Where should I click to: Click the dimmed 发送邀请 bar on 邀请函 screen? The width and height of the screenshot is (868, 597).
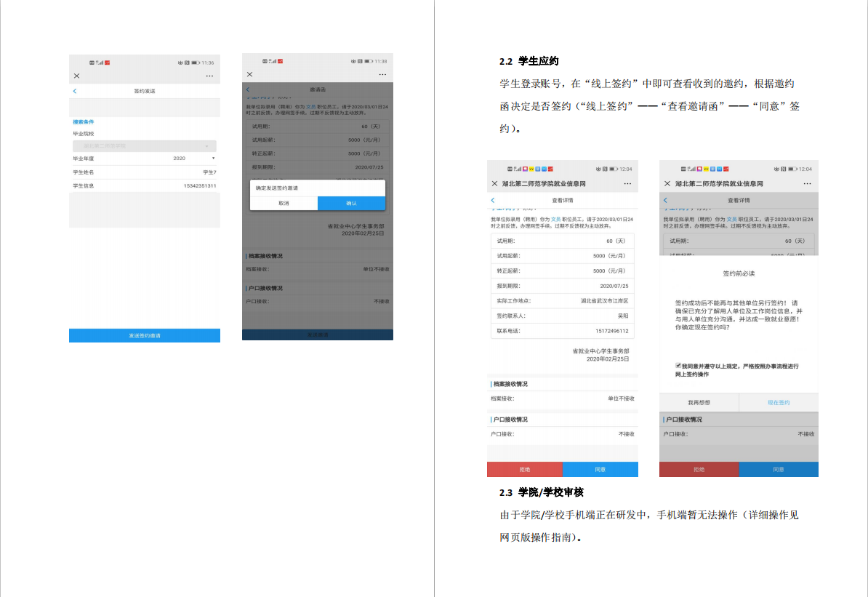point(318,335)
